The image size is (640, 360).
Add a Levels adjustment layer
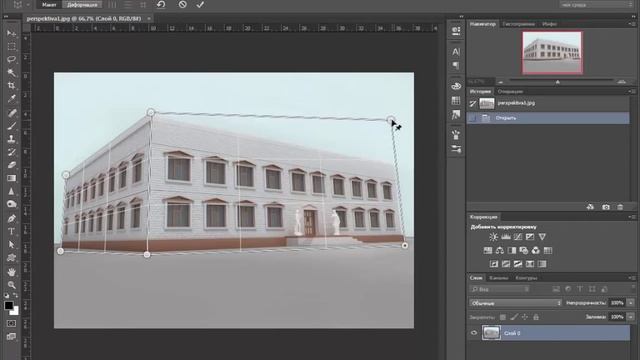(506, 237)
